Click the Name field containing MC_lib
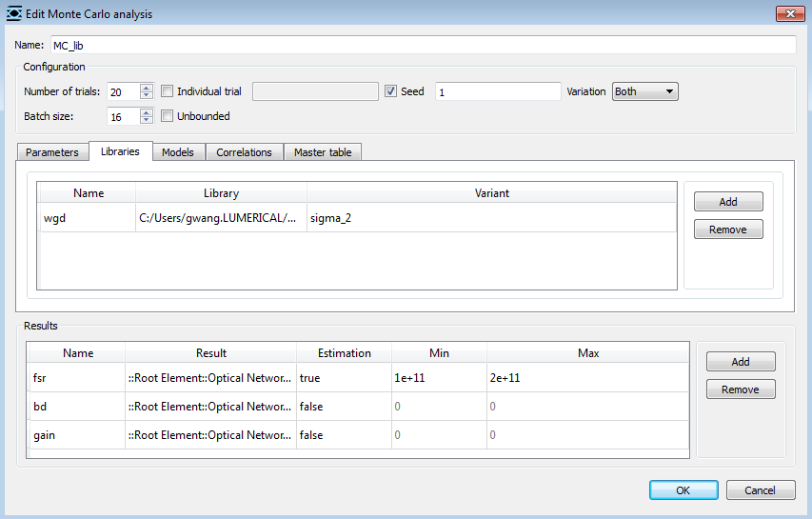Viewport: 812px width, 519px height. [x=423, y=45]
